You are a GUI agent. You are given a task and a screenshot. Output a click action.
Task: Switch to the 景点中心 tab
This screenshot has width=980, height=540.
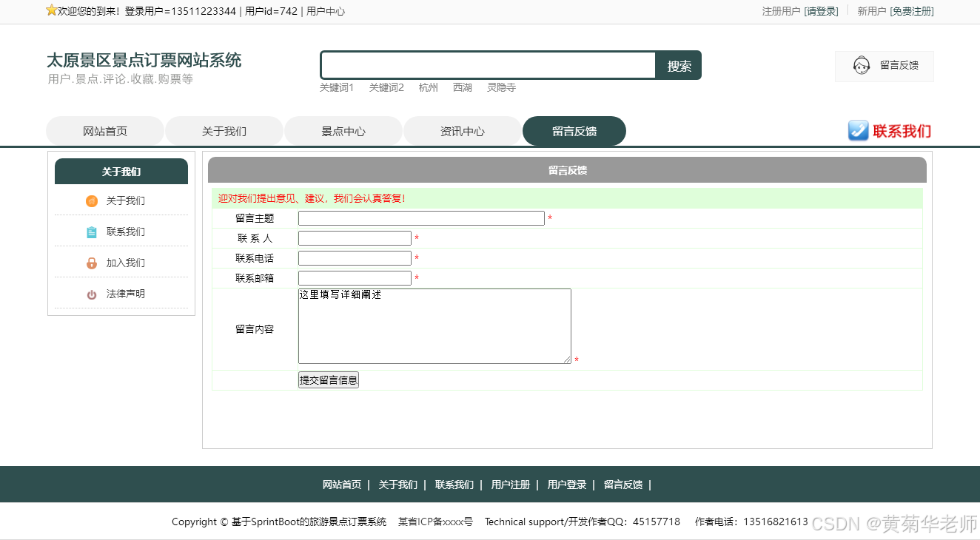(343, 131)
